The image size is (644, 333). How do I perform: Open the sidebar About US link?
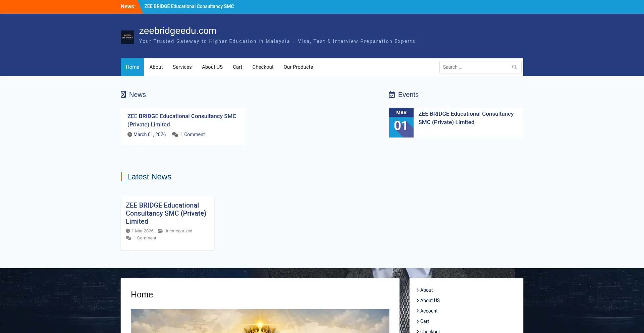point(430,300)
